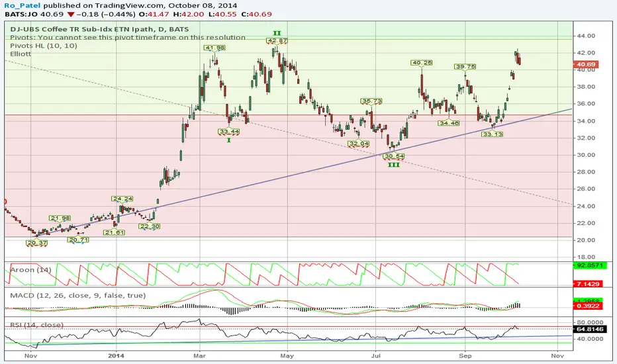Click the red MACD 0.3922 value tag
The height and width of the screenshot is (364, 617).
pyautogui.click(x=589, y=306)
